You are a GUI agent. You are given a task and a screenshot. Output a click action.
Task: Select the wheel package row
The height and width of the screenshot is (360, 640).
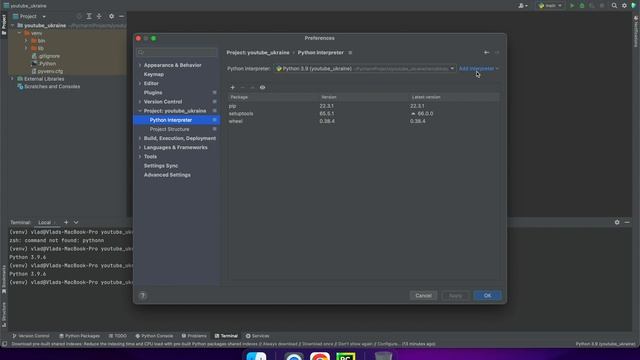tap(363, 121)
